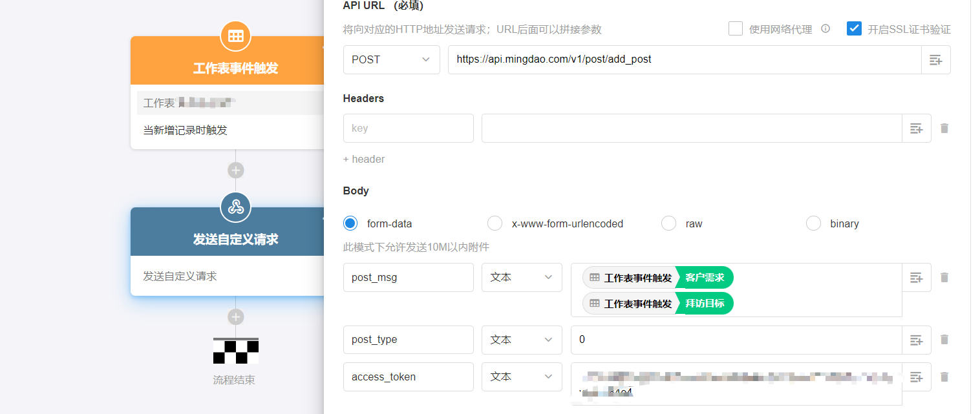This screenshot has height=414, width=980.
Task: Open the 文本 type dropdown for post_msg
Action: coord(522,278)
